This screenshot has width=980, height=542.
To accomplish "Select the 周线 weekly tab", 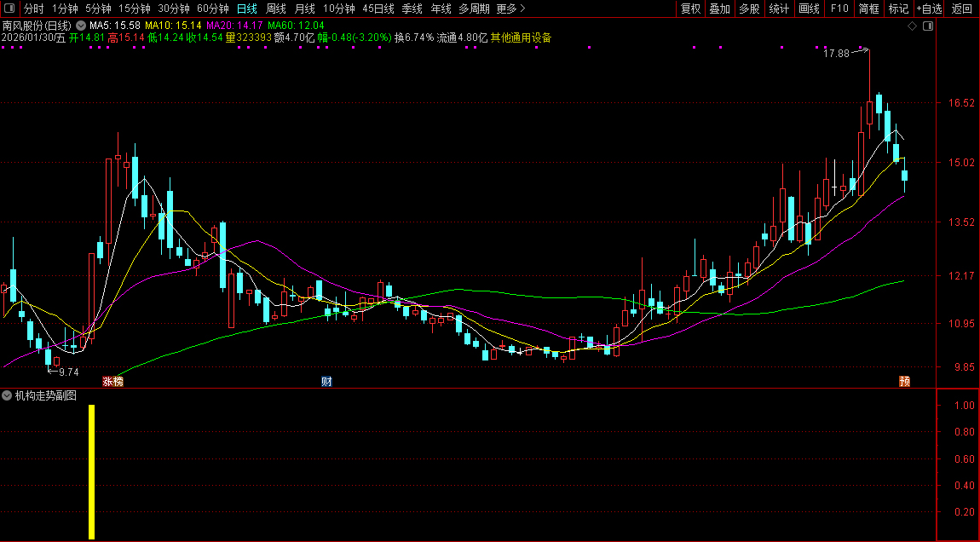I will (275, 9).
